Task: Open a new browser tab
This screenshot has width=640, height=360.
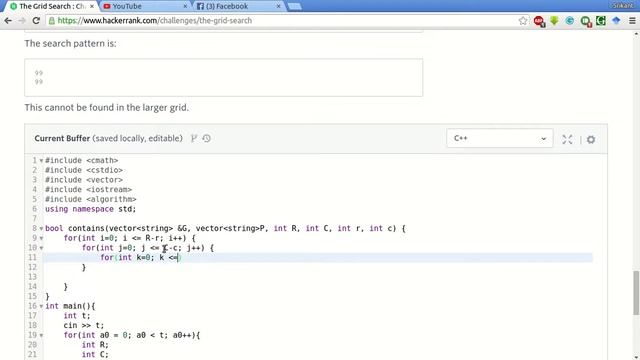Action: pyautogui.click(x=295, y=7)
